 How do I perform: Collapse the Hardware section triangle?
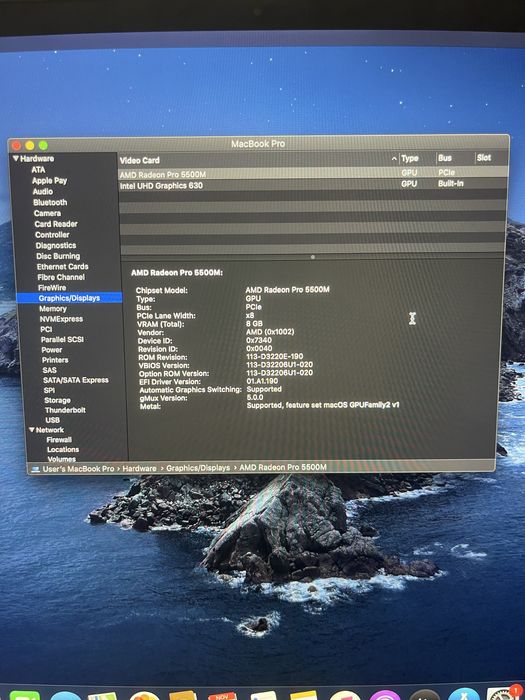[16, 158]
